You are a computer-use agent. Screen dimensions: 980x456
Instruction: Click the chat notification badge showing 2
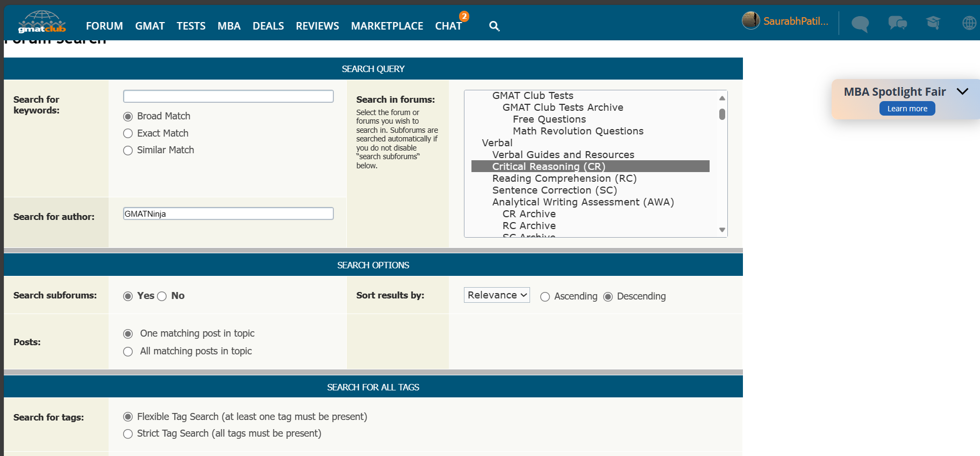(464, 16)
